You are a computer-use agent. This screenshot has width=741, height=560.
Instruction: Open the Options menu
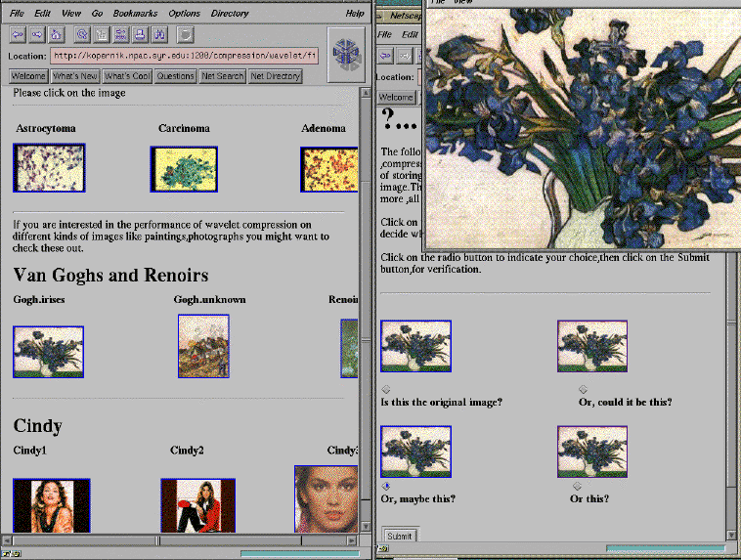185,14
